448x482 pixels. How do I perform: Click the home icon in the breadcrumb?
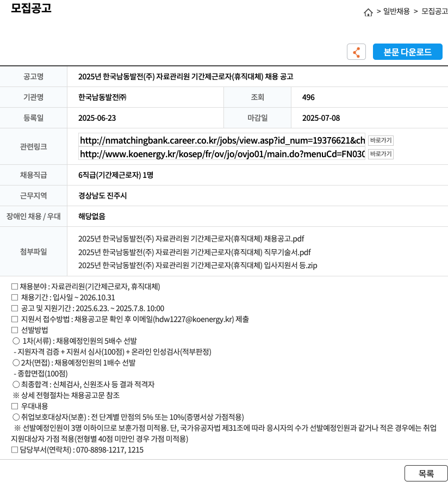[368, 13]
